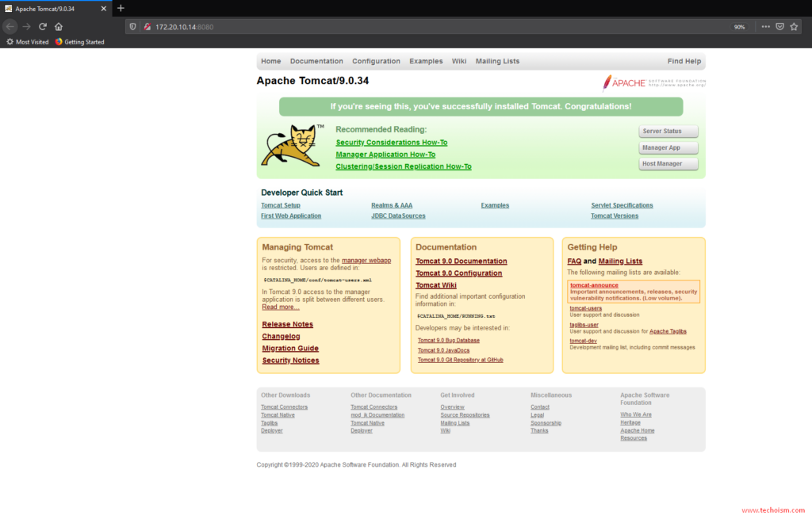The image size is (812, 519).
Task: Click Find Help in the navigation bar
Action: tap(684, 61)
